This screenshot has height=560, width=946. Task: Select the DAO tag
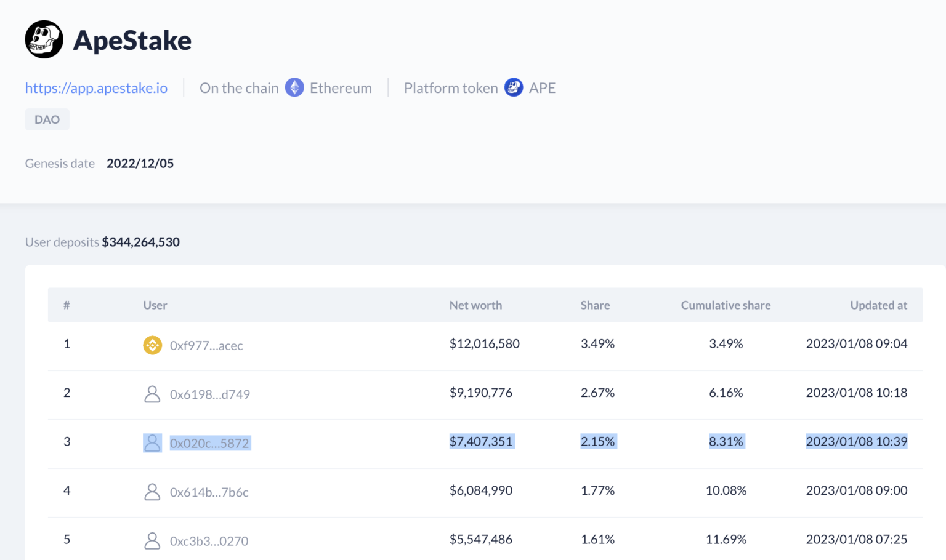pos(47,119)
